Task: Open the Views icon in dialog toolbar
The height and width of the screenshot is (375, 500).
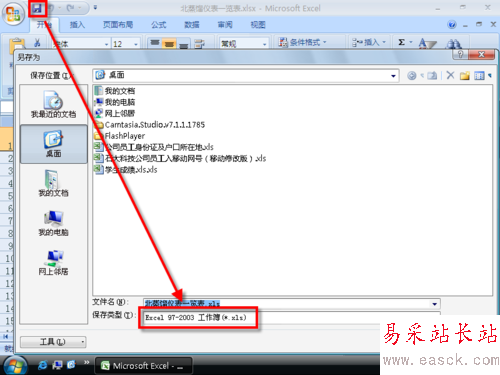Action: tap(479, 76)
